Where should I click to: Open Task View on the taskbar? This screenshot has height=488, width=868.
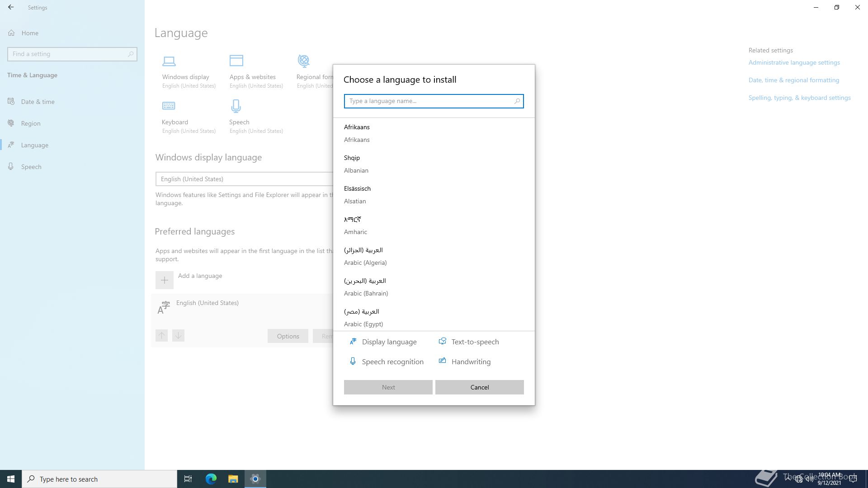188,479
